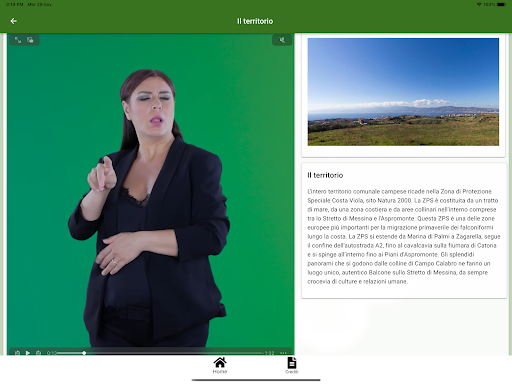
Task: Toggle the video mute speaker icon
Action: point(282,40)
